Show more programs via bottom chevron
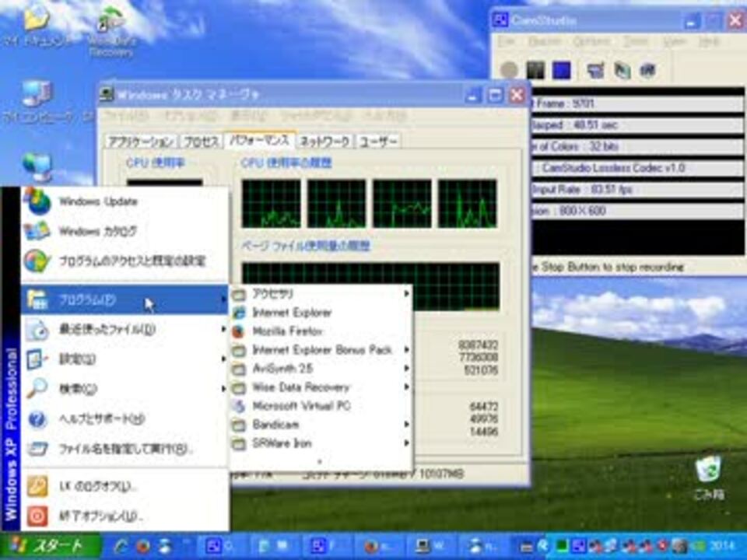Image resolution: width=747 pixels, height=560 pixels. point(320,461)
